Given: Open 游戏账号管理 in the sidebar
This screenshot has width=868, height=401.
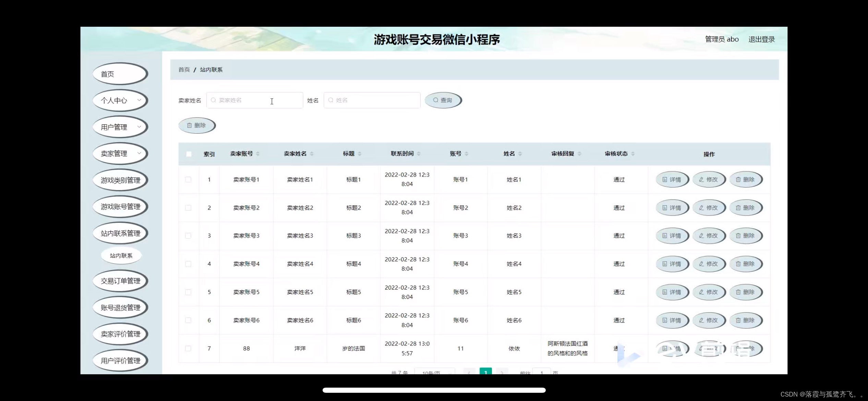Looking at the screenshot, I should pyautogui.click(x=120, y=207).
